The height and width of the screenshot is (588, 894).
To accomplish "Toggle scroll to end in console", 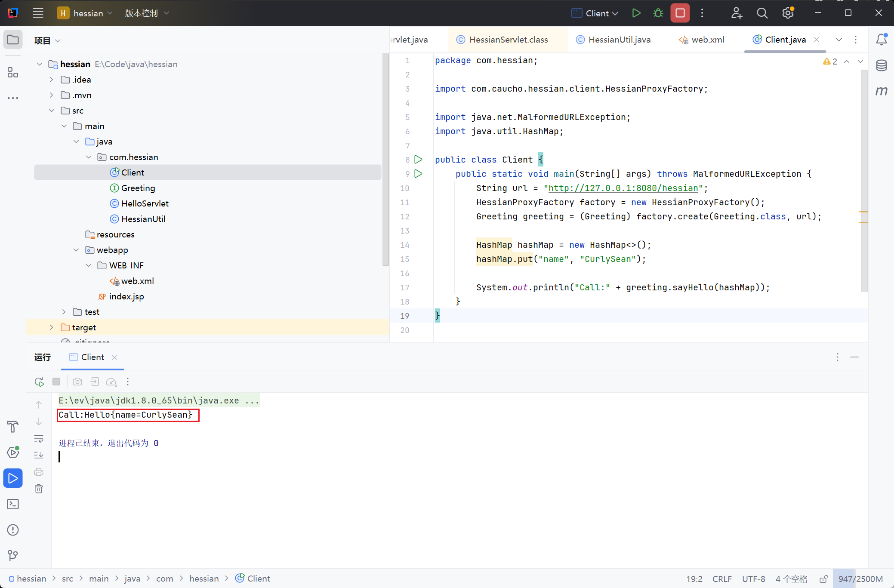I will (x=39, y=455).
